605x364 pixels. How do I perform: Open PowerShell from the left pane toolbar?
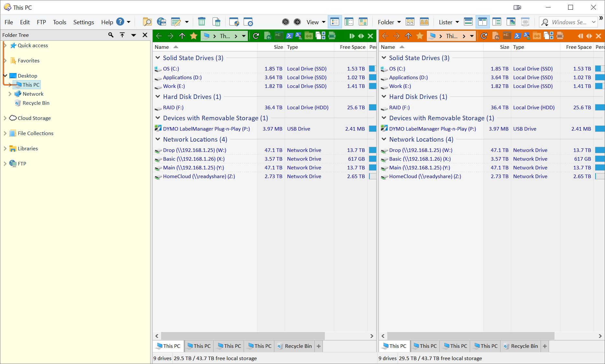(289, 36)
